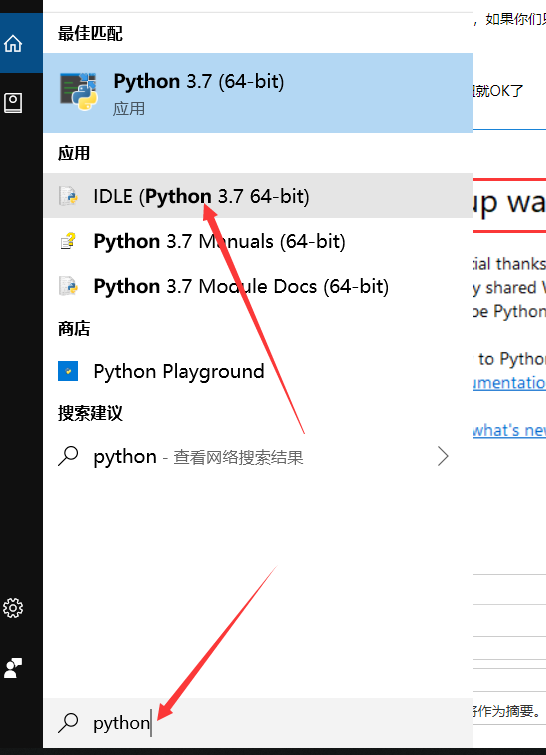Open the Settings gear in the sidebar
The height and width of the screenshot is (755, 546).
point(13,608)
